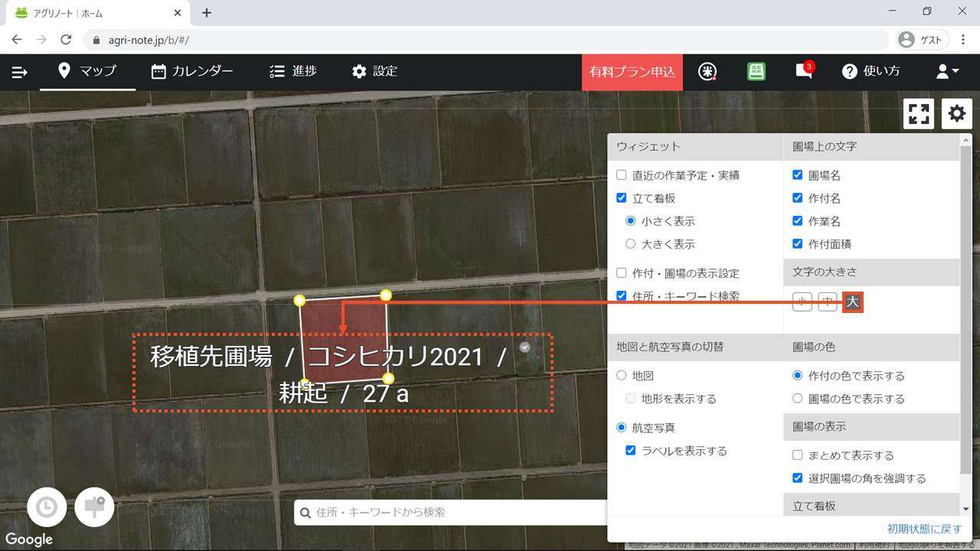
Task: Select the 大きく表示 radio option
Action: (x=631, y=244)
